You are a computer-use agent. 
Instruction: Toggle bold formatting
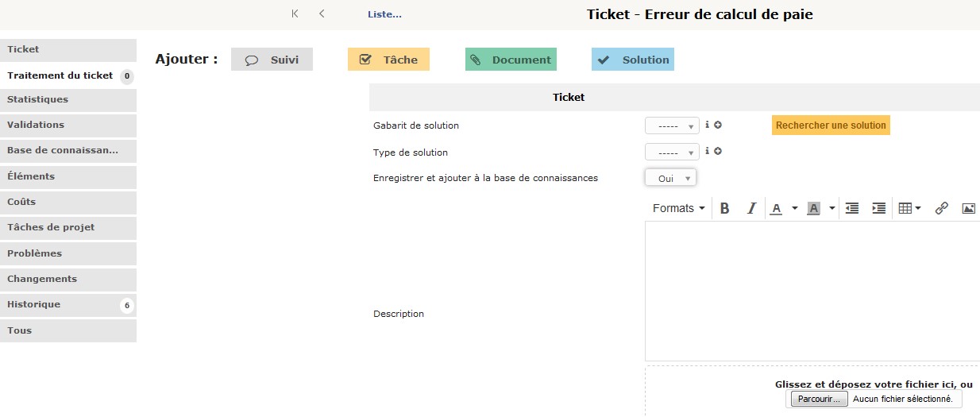click(724, 208)
